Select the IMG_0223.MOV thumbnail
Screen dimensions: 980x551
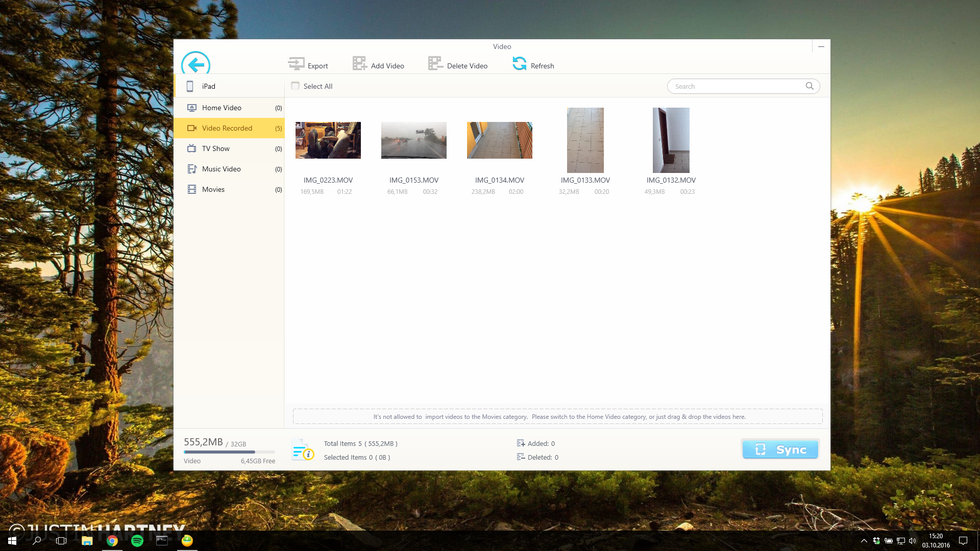click(328, 140)
